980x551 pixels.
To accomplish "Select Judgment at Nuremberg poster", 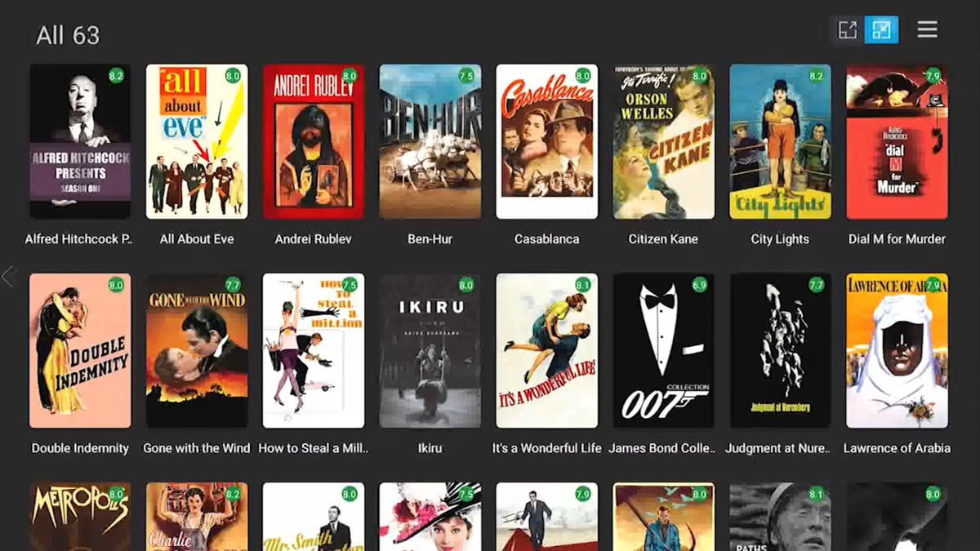I will [781, 350].
